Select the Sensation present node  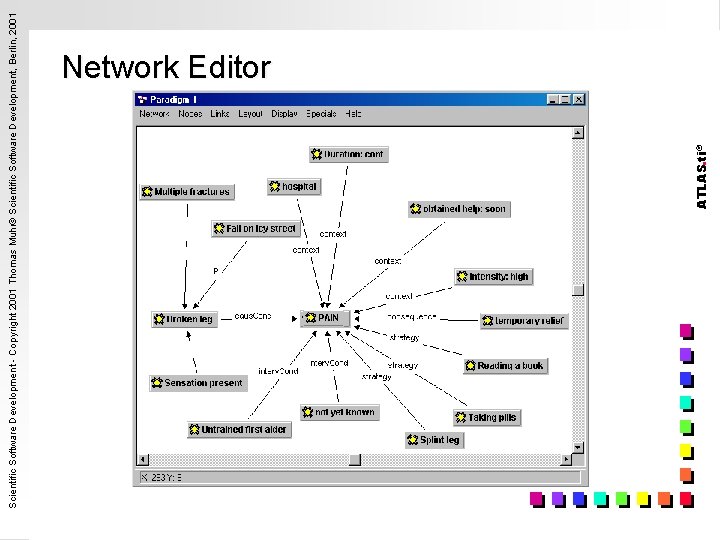198,382
